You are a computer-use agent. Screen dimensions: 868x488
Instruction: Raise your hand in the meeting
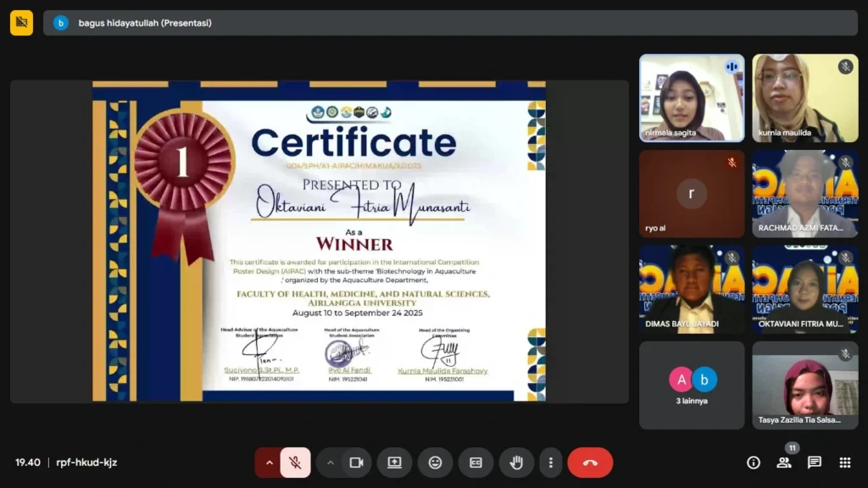pos(516,463)
